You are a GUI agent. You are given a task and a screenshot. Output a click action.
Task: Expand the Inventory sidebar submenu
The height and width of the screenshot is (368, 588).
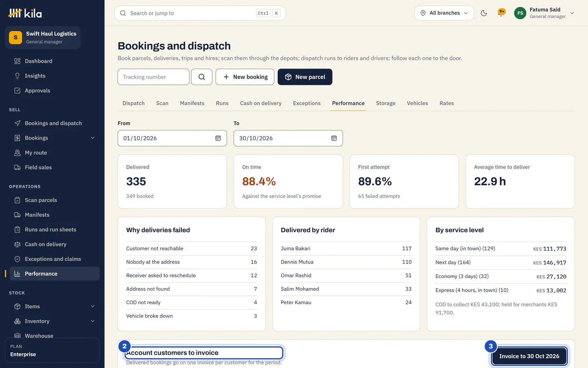pos(93,321)
